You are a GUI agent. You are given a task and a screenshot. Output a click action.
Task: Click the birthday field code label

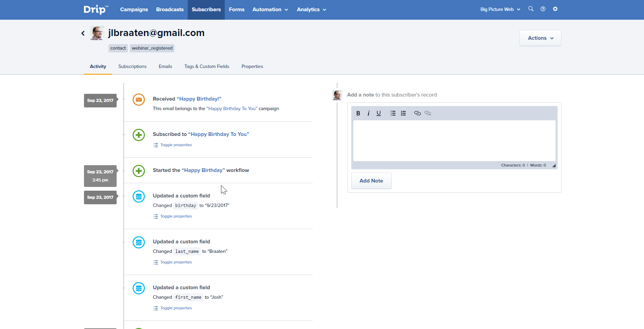click(x=186, y=206)
